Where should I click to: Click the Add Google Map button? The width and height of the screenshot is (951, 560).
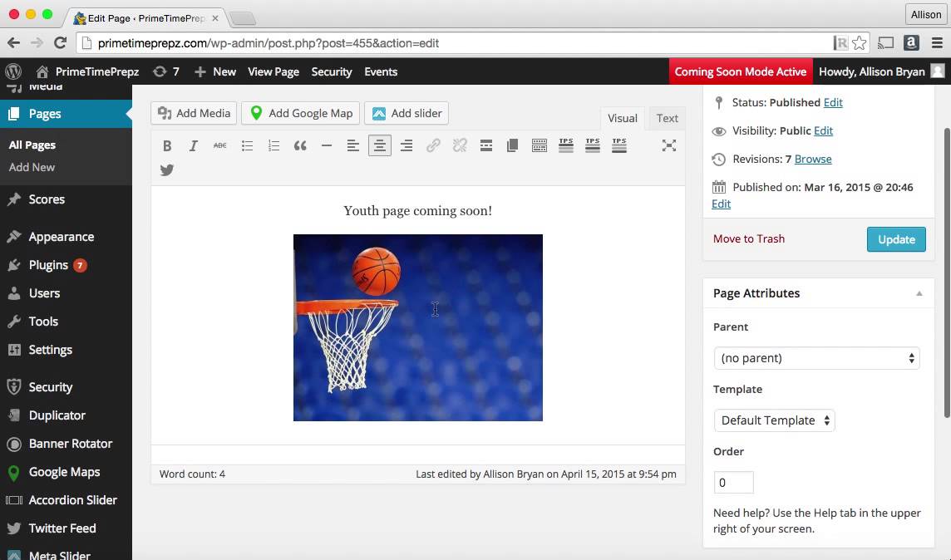coord(301,113)
